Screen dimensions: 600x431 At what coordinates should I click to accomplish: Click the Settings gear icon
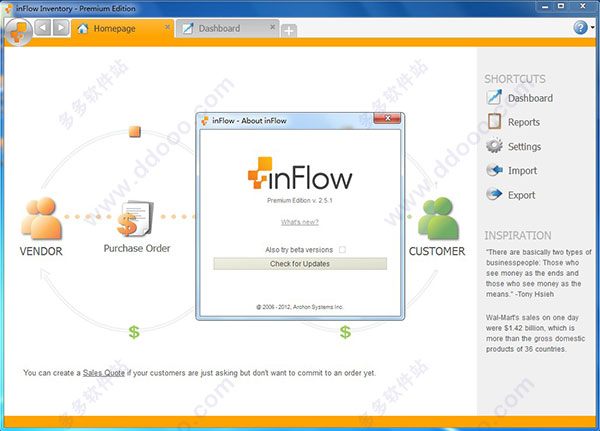(494, 145)
